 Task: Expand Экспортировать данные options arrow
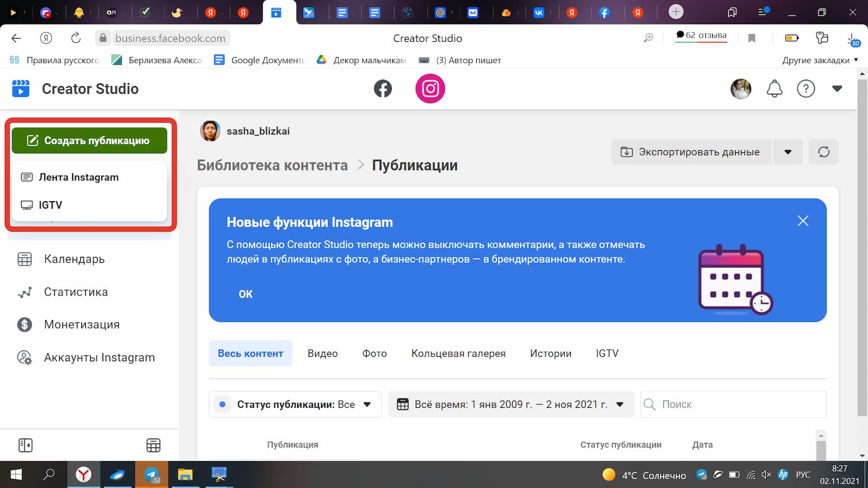pos(788,152)
